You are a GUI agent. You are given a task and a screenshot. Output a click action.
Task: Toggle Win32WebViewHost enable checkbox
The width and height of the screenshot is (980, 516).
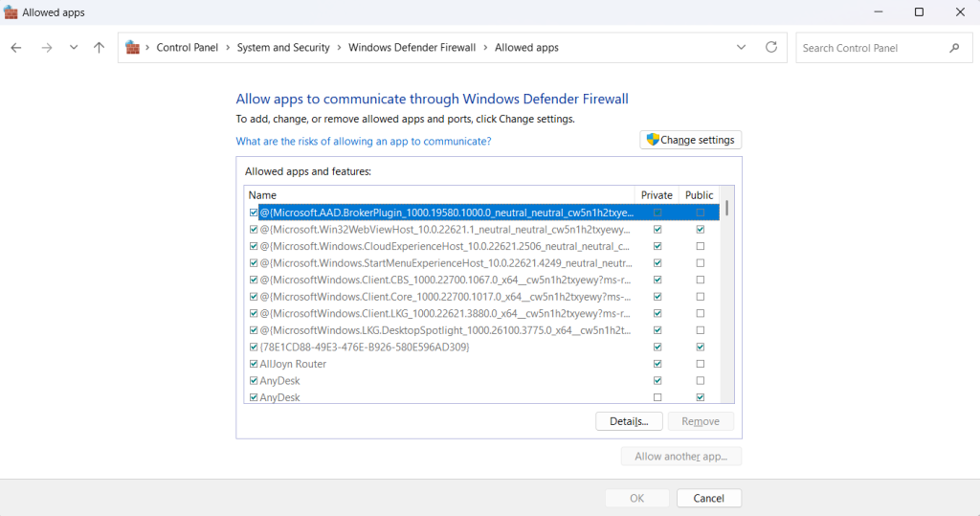click(x=253, y=230)
